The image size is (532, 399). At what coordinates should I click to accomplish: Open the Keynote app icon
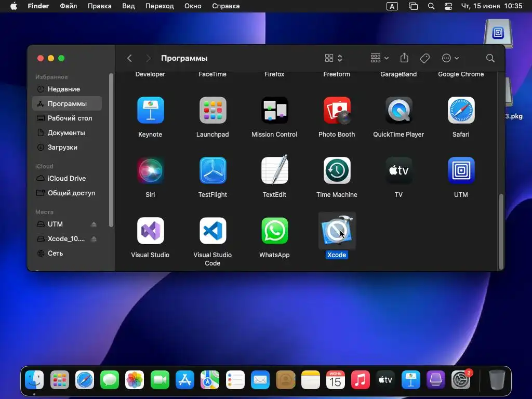point(150,110)
